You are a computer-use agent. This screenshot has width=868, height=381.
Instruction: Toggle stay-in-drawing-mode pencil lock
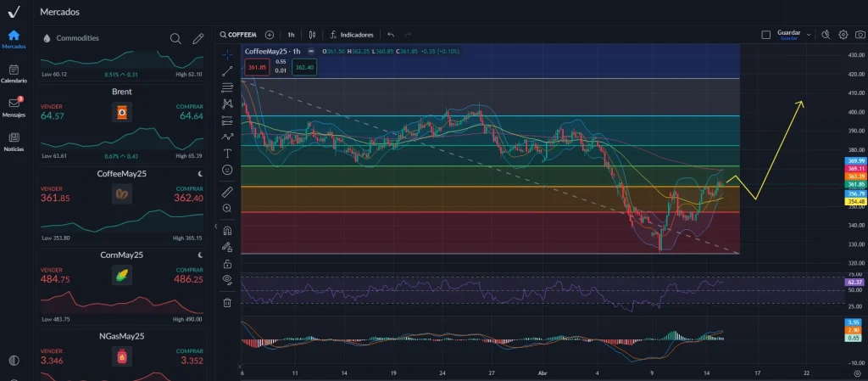(x=227, y=247)
